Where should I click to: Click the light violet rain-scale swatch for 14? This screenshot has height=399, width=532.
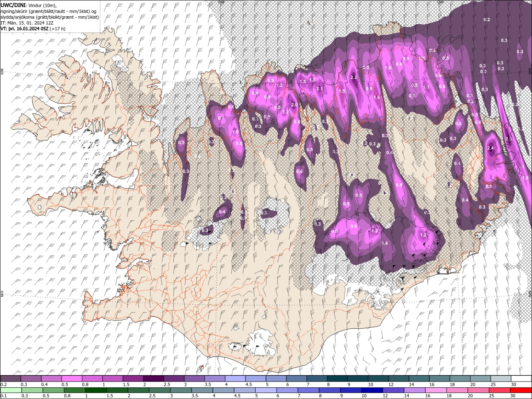pyautogui.click(x=414, y=390)
